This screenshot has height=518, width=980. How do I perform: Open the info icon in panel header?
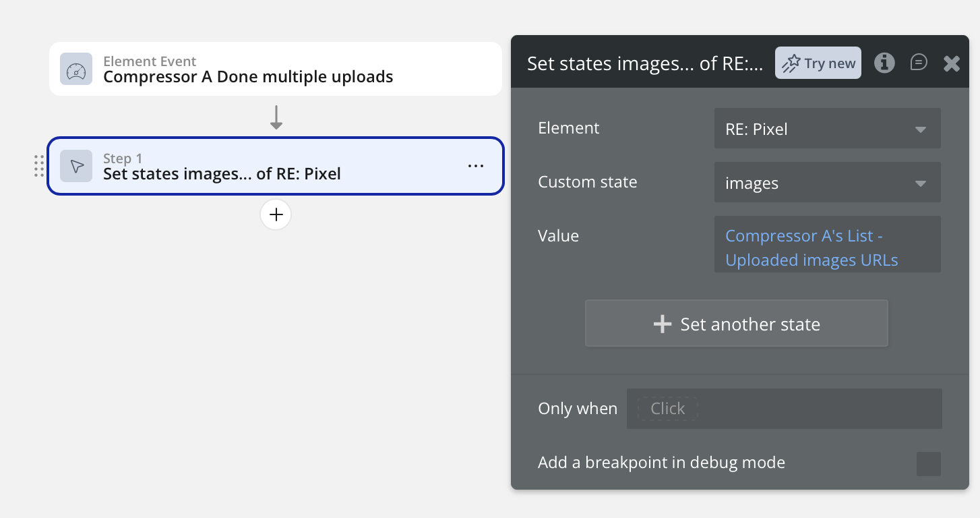pos(884,63)
